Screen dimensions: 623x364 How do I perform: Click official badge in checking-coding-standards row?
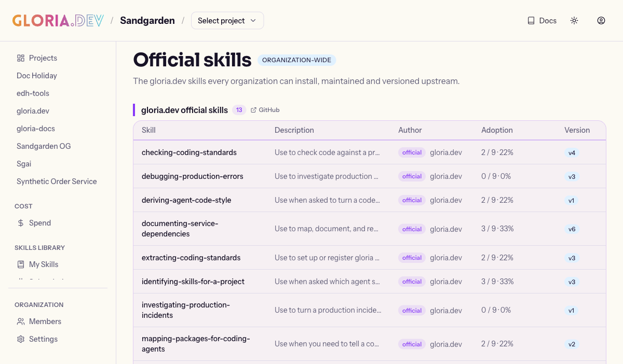point(412,152)
